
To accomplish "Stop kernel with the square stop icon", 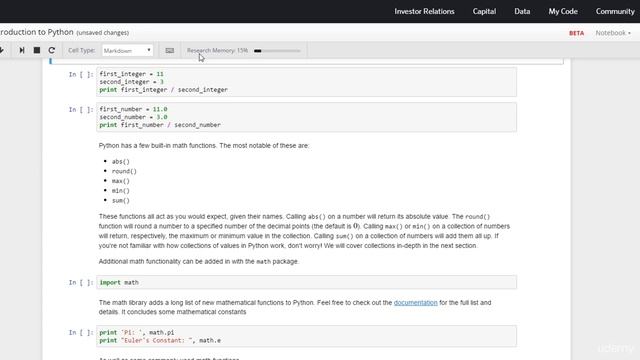I will [x=37, y=50].
